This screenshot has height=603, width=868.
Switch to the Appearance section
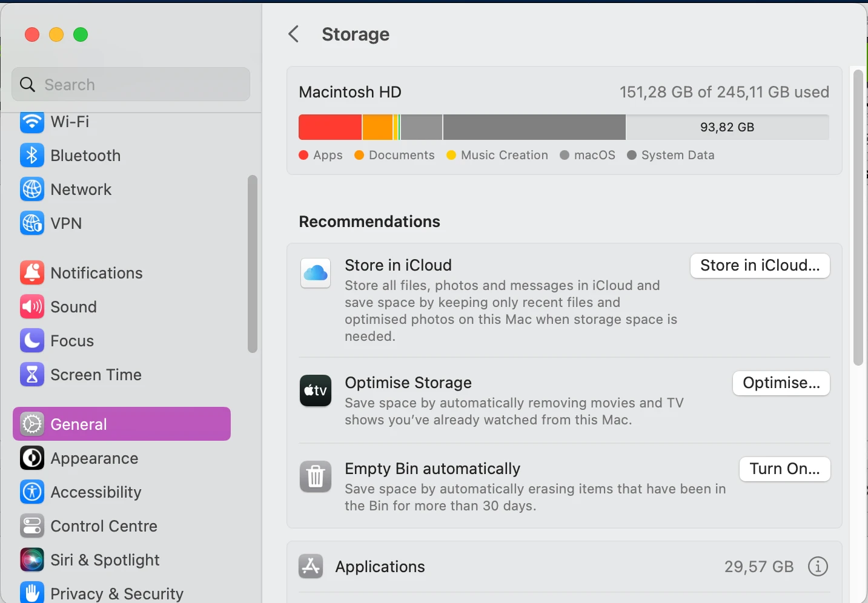(94, 458)
